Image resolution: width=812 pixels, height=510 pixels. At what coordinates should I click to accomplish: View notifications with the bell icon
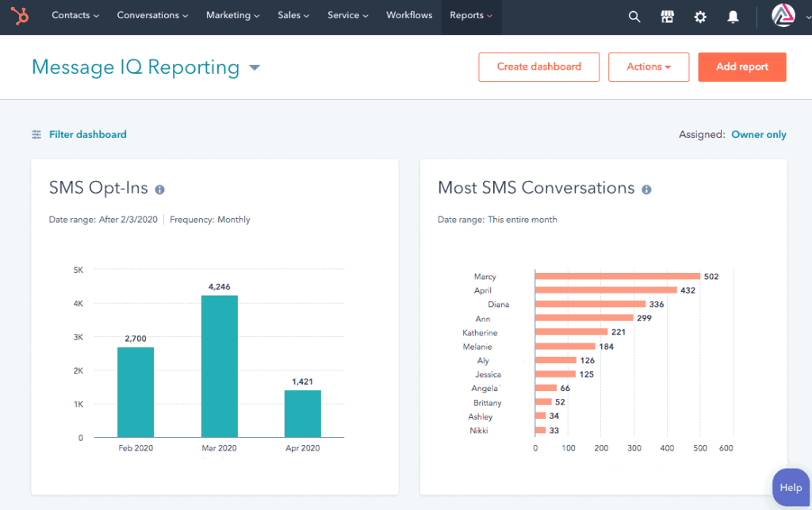[x=733, y=17]
